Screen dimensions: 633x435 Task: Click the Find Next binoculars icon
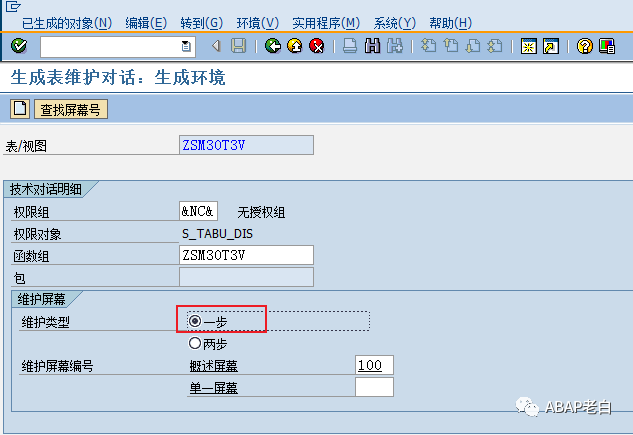pos(394,46)
